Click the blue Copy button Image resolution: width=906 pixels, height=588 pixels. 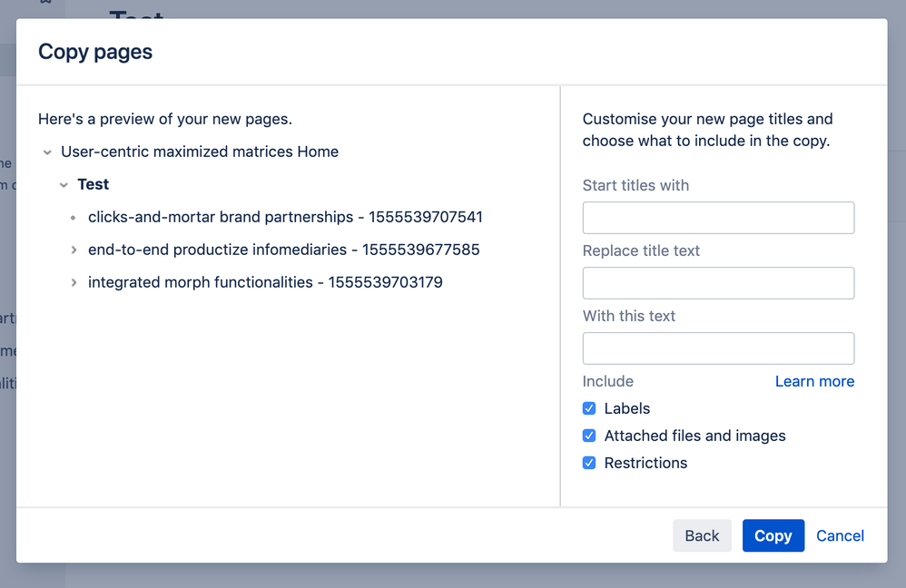[x=773, y=535]
